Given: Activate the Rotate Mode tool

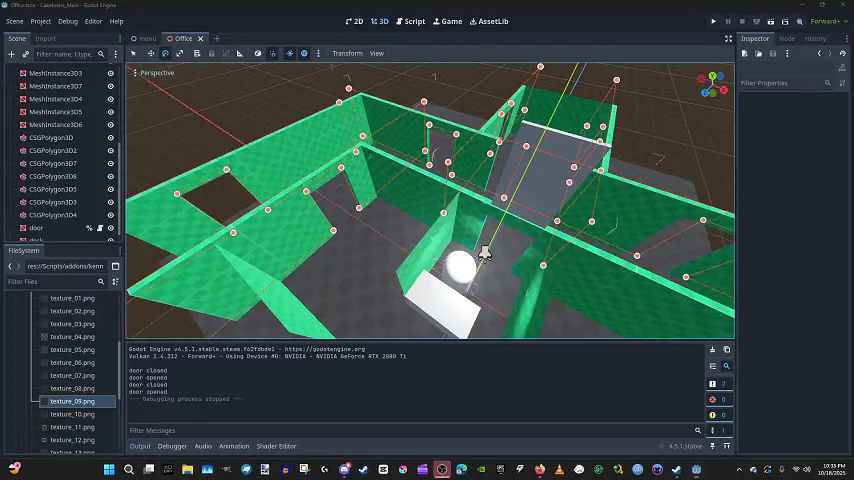Looking at the screenshot, I should 165,53.
